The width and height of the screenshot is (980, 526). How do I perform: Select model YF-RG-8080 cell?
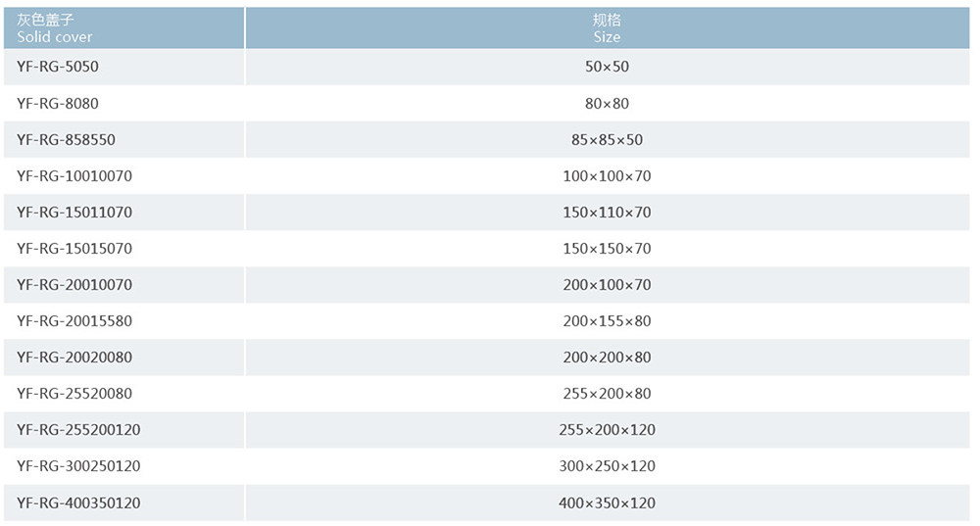123,103
